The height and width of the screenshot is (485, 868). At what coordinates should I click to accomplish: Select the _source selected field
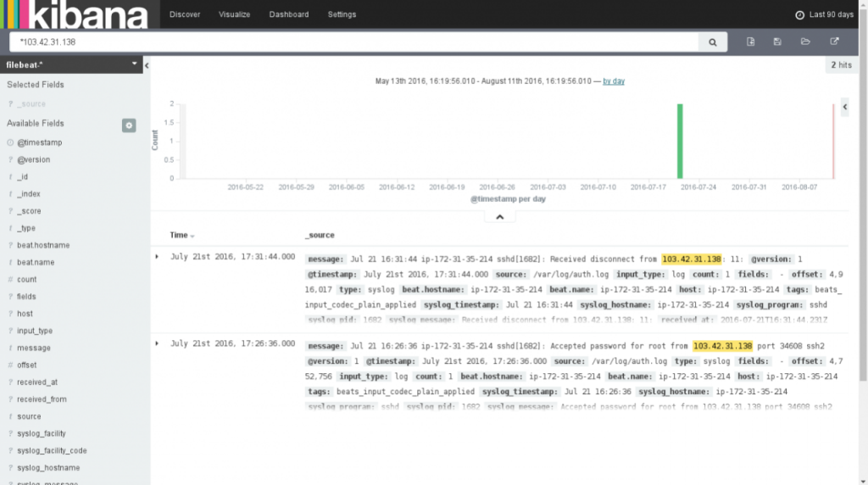pos(31,104)
